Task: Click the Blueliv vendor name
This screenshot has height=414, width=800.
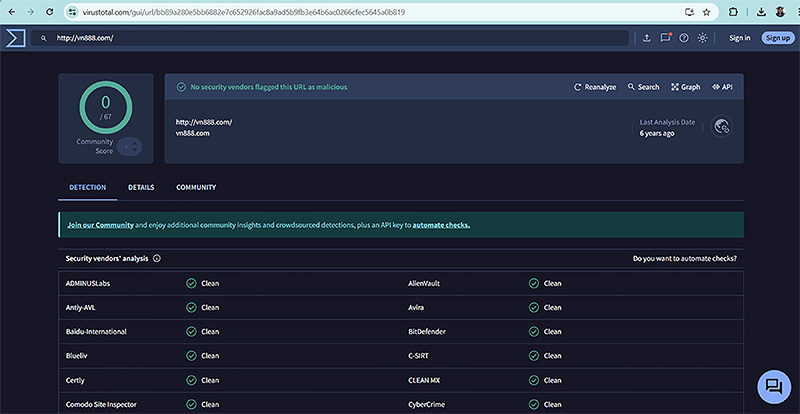Action: 77,356
